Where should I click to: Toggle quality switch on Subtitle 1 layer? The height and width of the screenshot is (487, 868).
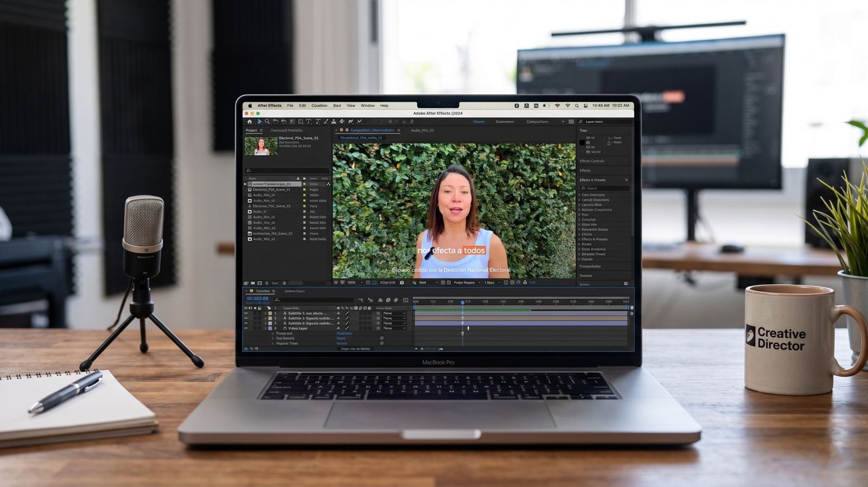pos(347,313)
